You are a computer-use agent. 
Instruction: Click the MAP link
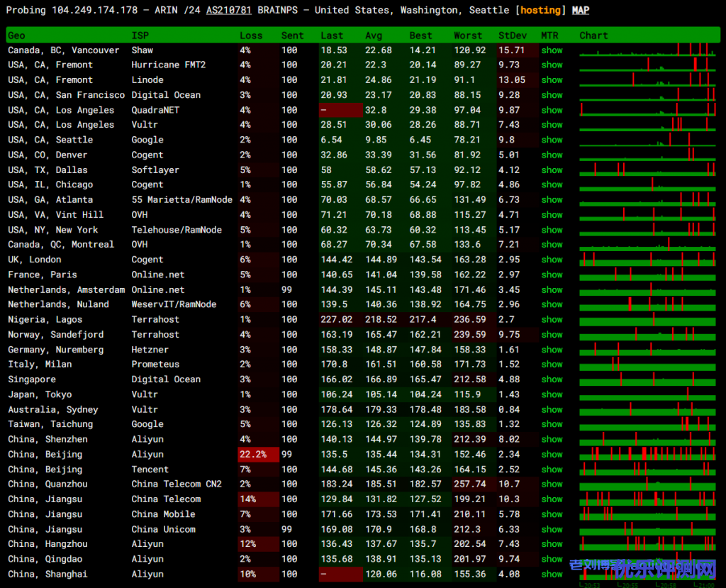pos(581,10)
